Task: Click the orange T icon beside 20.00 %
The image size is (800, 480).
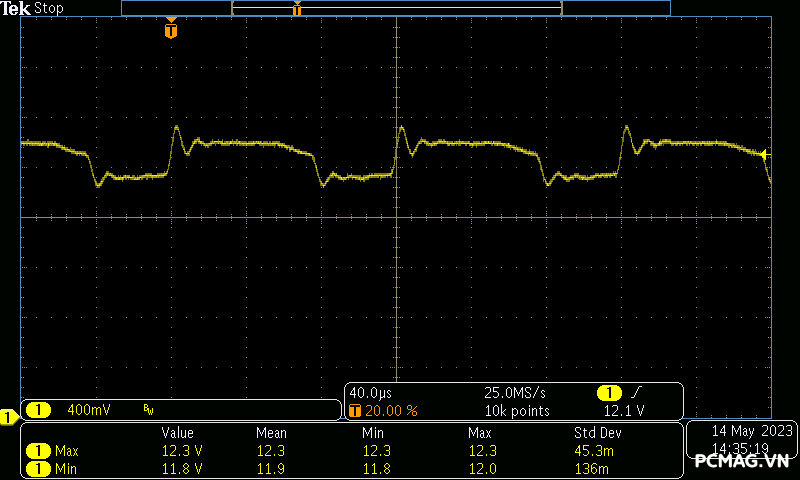Action: pyautogui.click(x=354, y=410)
